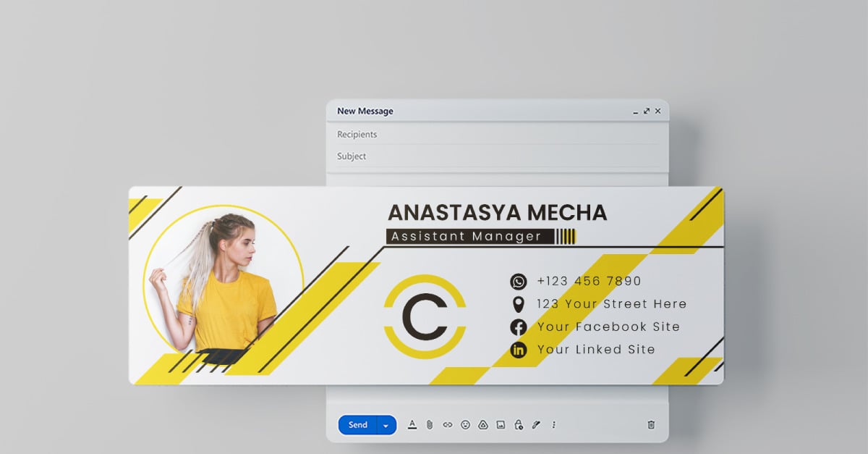Insert files using Drive icon

coord(482,425)
